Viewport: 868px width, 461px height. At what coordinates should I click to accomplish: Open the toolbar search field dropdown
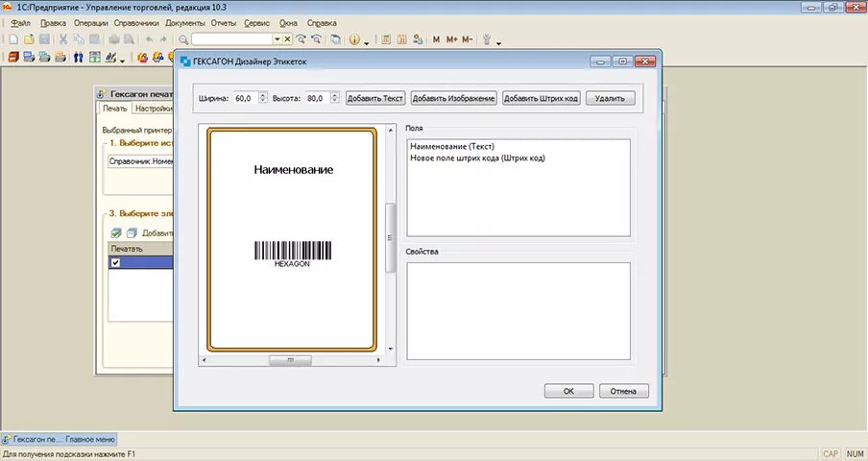click(x=277, y=39)
